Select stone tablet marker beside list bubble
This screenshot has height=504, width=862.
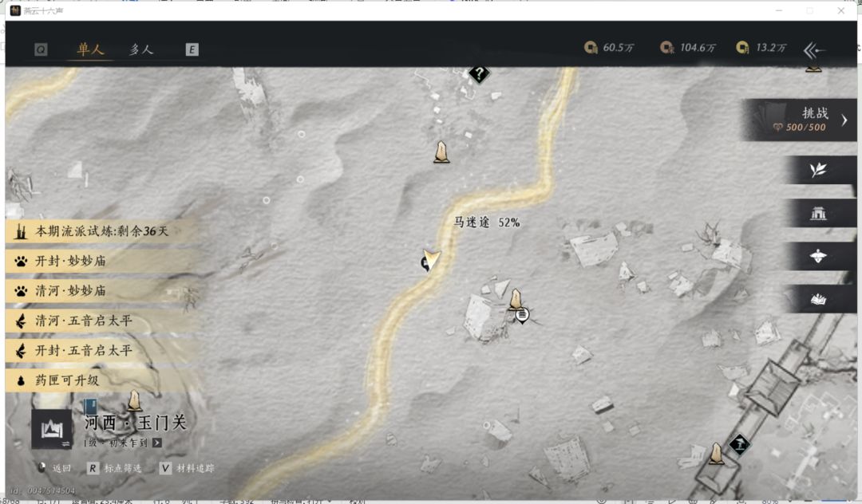tap(515, 299)
